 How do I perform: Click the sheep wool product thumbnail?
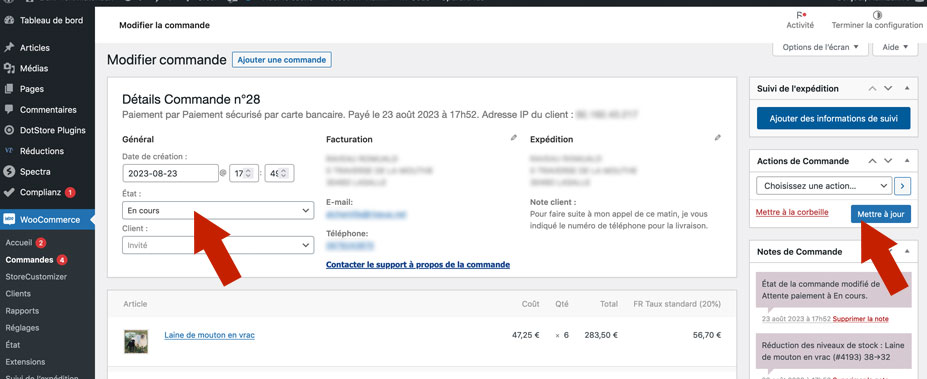pos(136,342)
